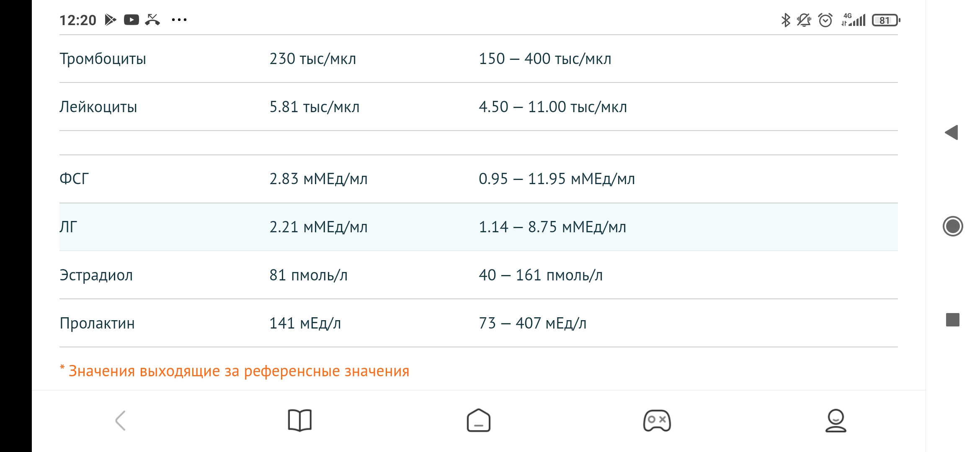Tap the Bluetooth status icon

pos(786,20)
